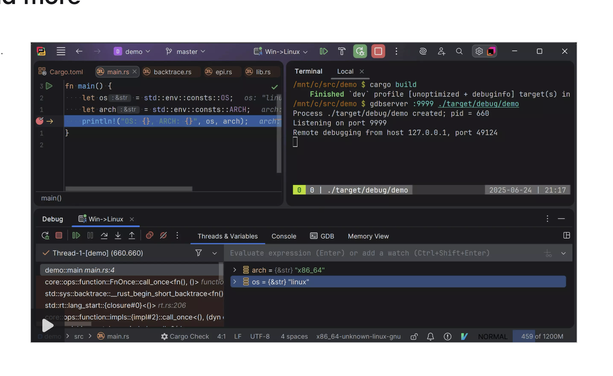Click Step Out in the debug toolbar
Image resolution: width=613 pixels, height=376 pixels.
click(x=132, y=236)
